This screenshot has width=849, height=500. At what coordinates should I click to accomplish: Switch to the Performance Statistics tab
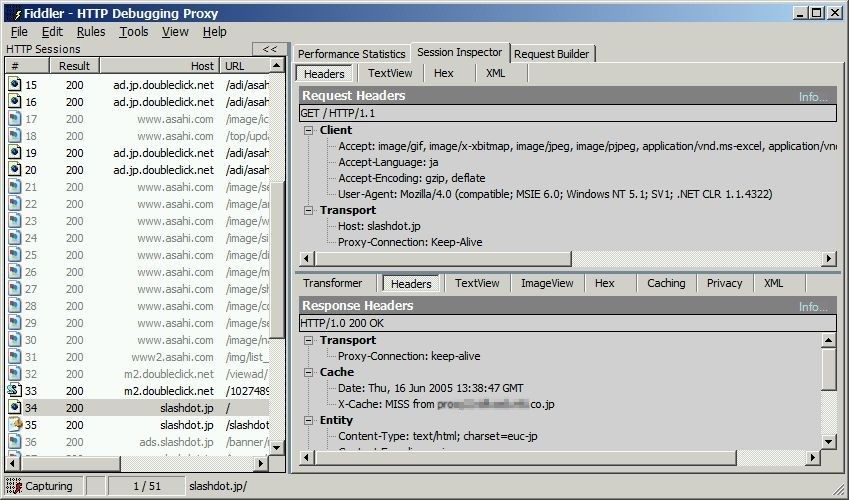click(351, 54)
